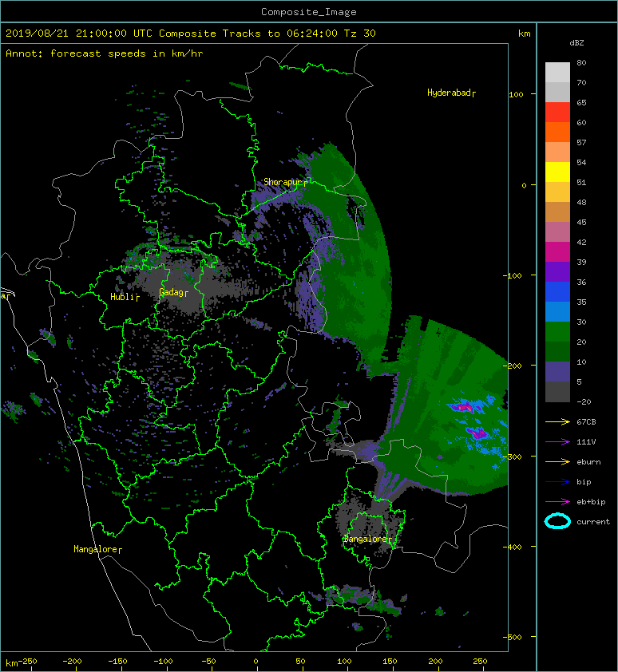
Task: Click the -20 dBZ scale value
Action: (x=584, y=401)
